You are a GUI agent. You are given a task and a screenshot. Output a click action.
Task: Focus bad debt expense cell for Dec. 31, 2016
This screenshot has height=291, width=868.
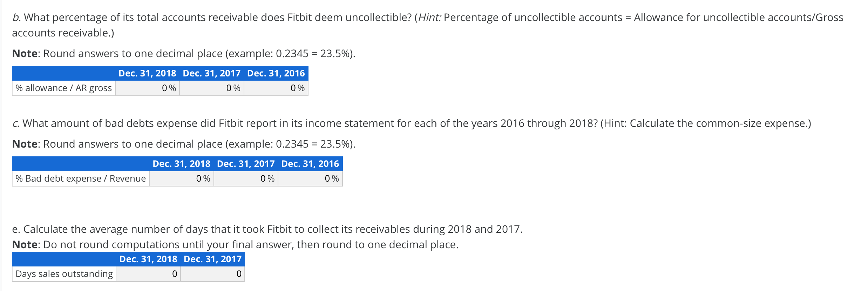click(x=310, y=178)
